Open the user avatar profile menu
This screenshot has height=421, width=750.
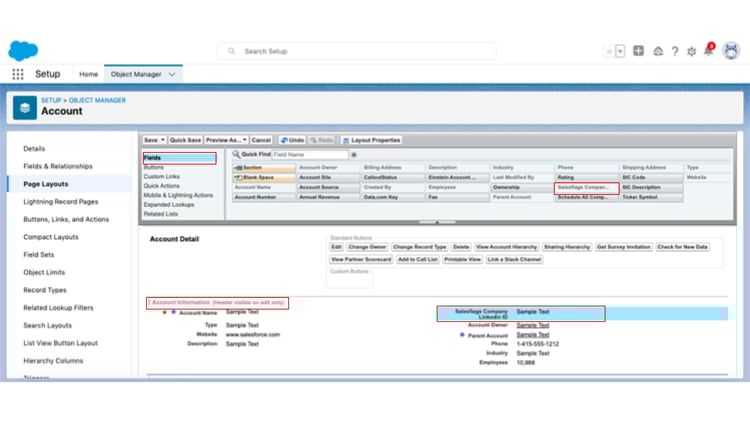[731, 51]
